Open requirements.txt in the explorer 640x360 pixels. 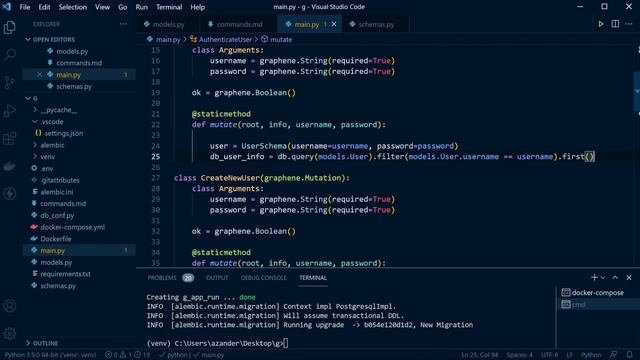pos(65,274)
